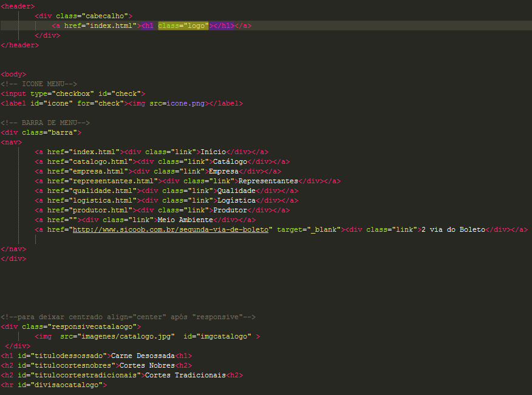Click the closing nav tag
532x395 pixels.
point(13,249)
